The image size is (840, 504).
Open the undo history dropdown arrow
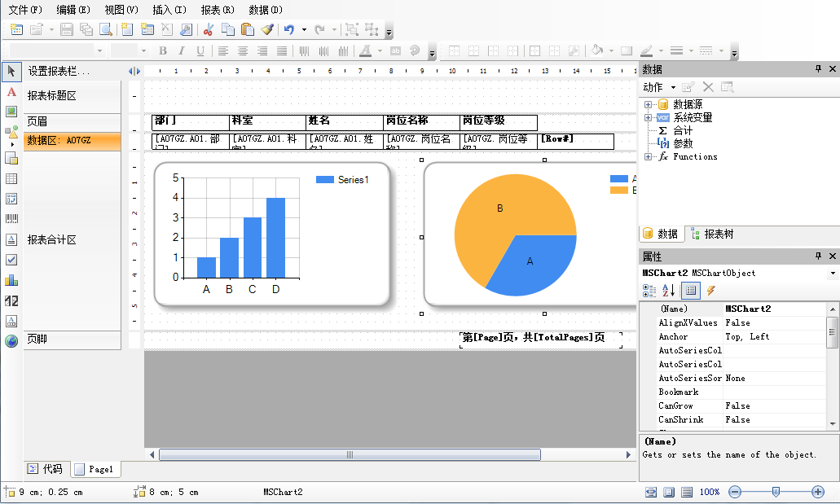pyautogui.click(x=304, y=29)
